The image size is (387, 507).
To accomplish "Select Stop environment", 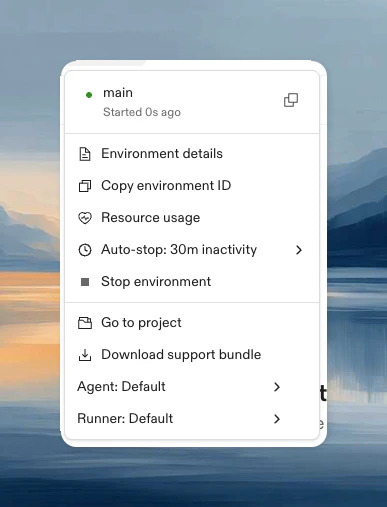I will pos(192,282).
